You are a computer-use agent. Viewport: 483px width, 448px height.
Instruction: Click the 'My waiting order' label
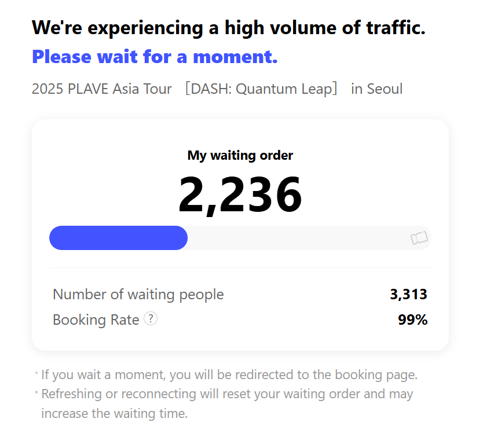coord(240,155)
